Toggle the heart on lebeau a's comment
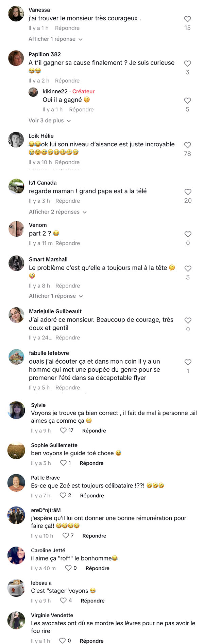The width and height of the screenshot is (204, 644). click(x=63, y=600)
